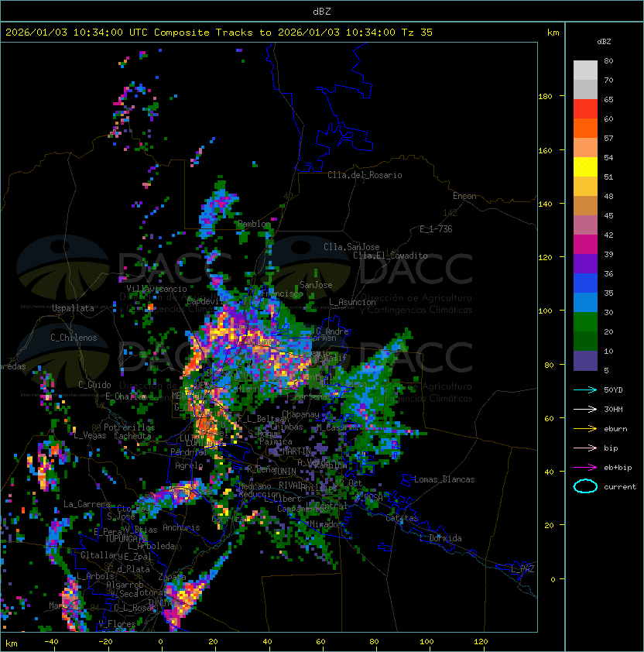Click the 'Ramblon' map label

pos(254,224)
